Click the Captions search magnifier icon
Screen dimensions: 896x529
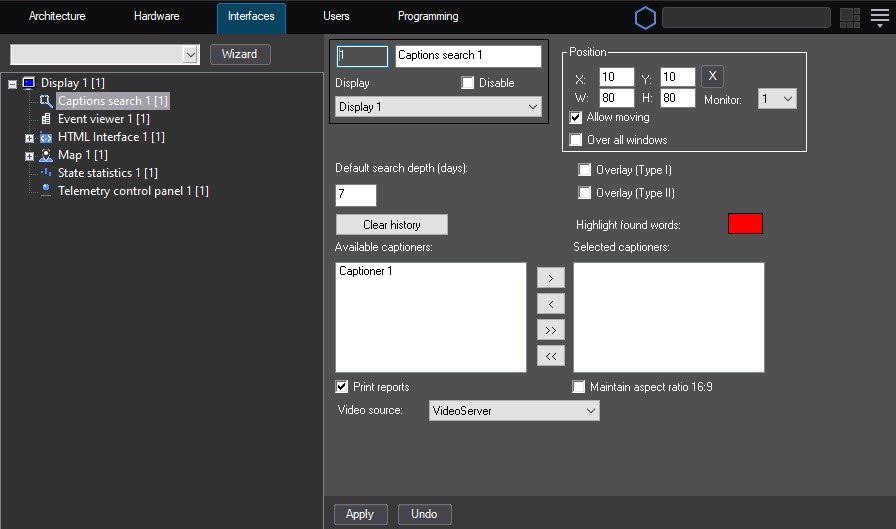(46, 101)
